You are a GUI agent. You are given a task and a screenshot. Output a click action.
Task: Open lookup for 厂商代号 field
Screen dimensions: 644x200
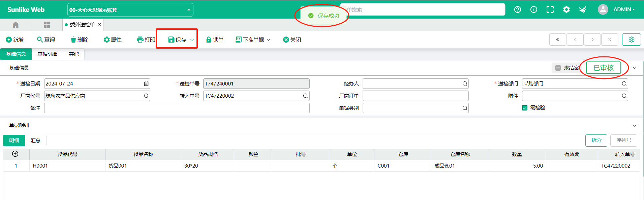(146, 96)
